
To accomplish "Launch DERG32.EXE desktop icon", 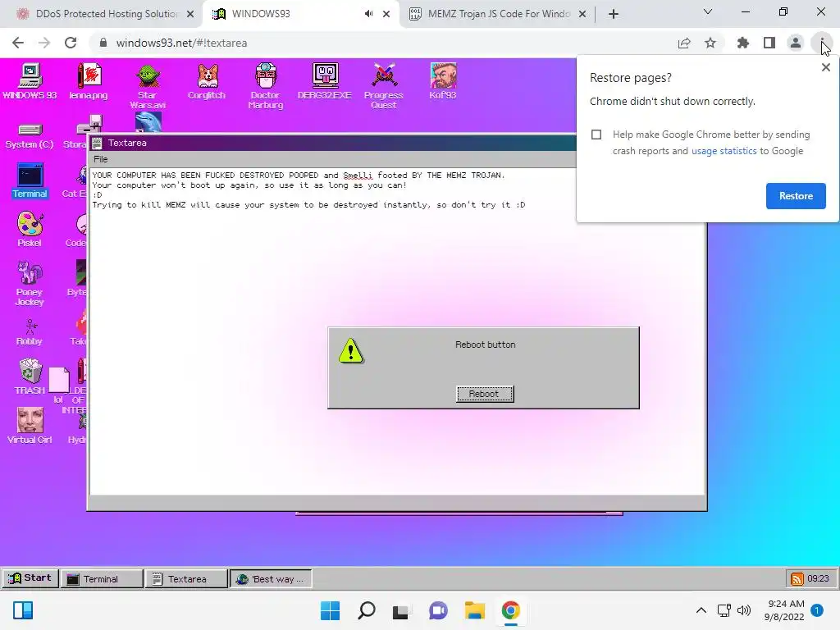I will (325, 81).
